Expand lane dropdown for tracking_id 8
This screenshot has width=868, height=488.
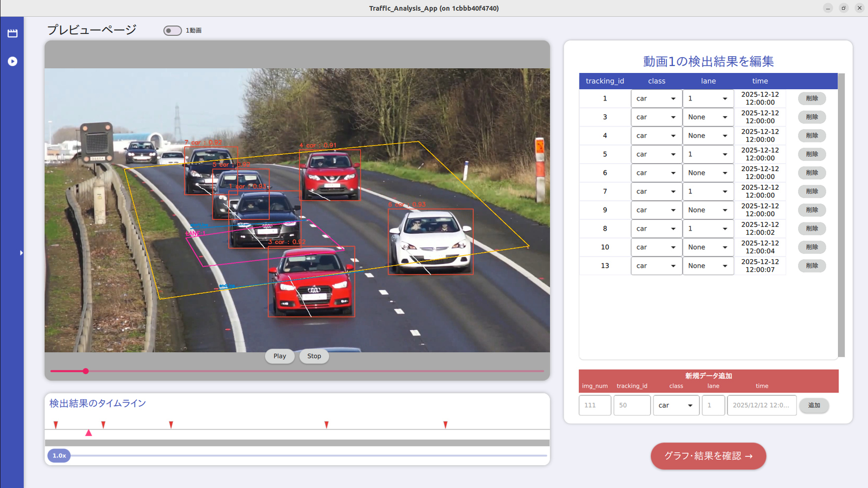708,229
